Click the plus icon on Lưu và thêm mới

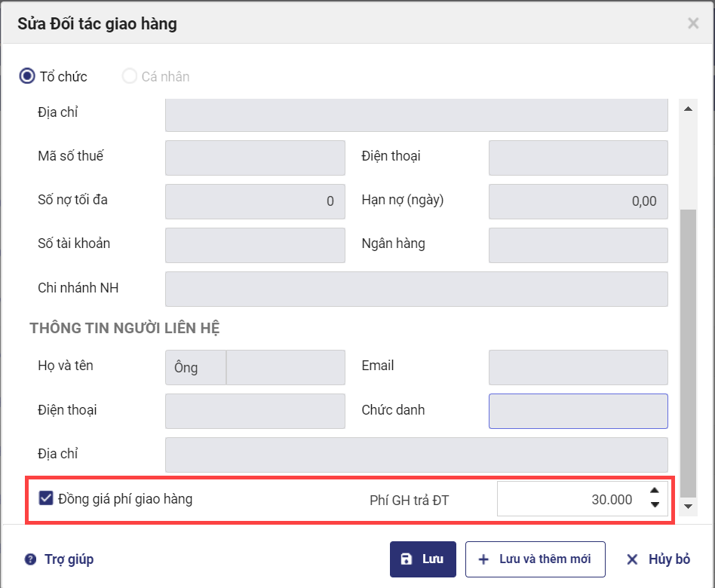click(483, 559)
